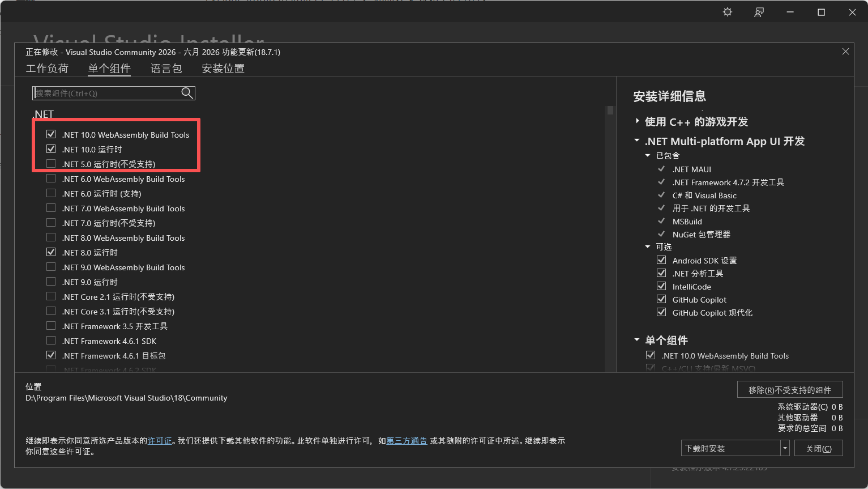
Task: Check .NET 7.0 WebAssembly Build Tools
Action: coord(51,208)
